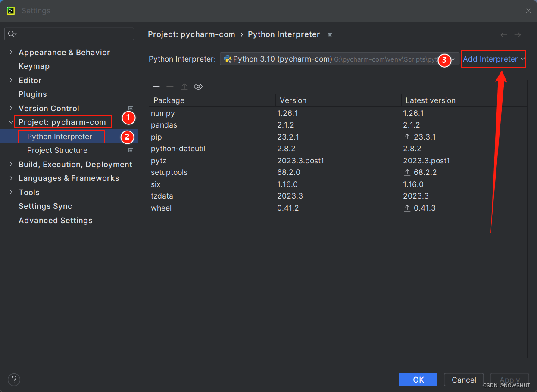Open Advanced Settings page

click(x=56, y=221)
